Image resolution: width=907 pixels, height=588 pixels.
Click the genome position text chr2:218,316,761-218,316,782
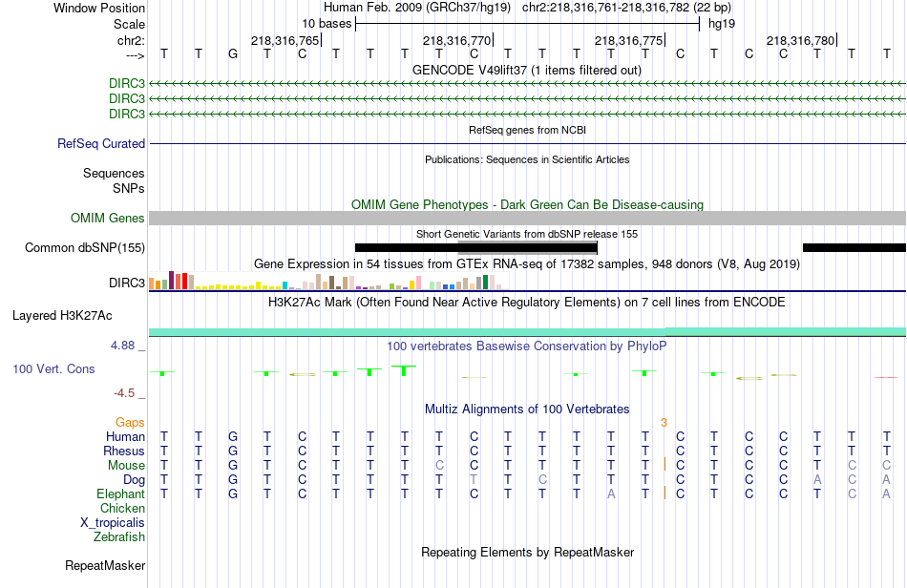tap(605, 8)
